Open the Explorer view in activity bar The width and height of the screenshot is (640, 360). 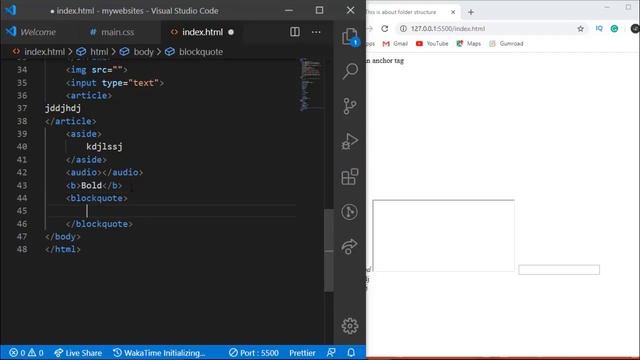pos(350,37)
